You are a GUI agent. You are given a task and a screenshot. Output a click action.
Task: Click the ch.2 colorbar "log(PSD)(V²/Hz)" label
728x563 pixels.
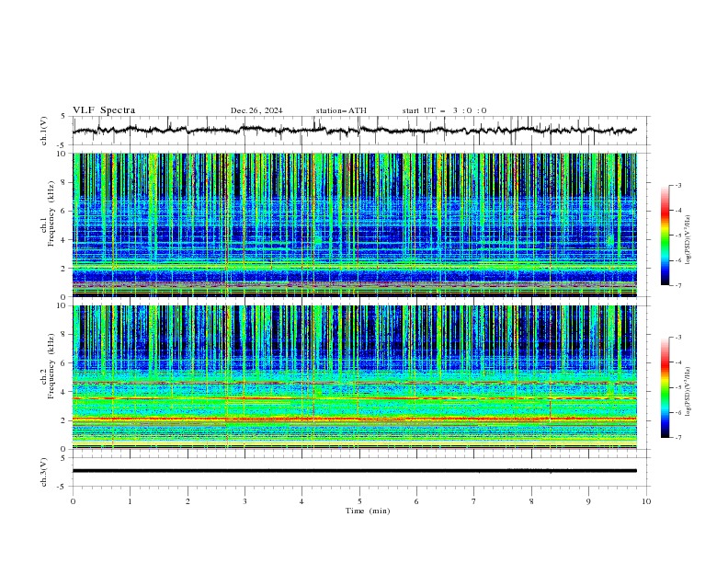[688, 392]
